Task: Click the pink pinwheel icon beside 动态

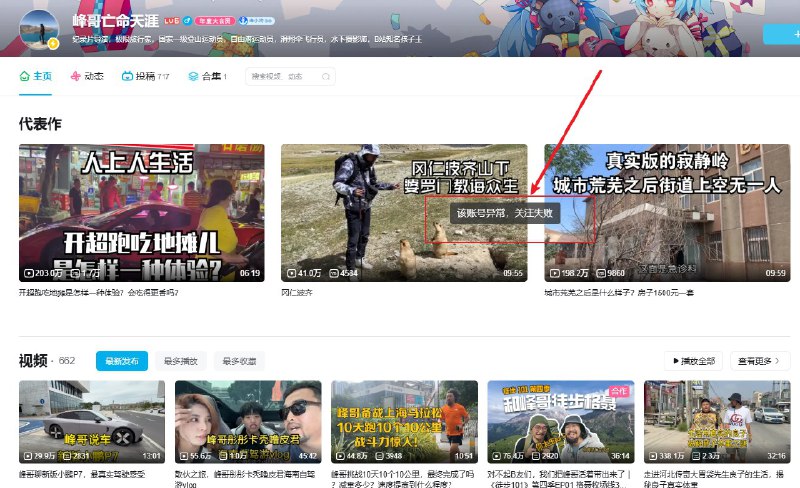Action: 76,76
